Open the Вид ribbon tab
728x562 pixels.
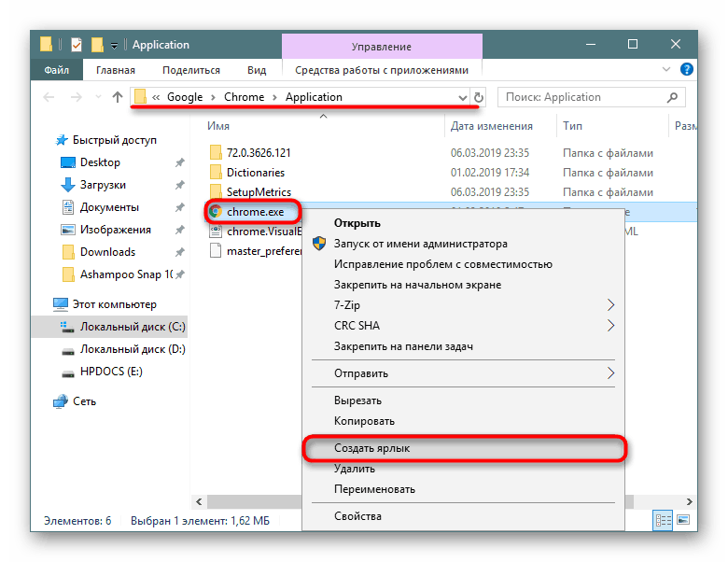[257, 70]
